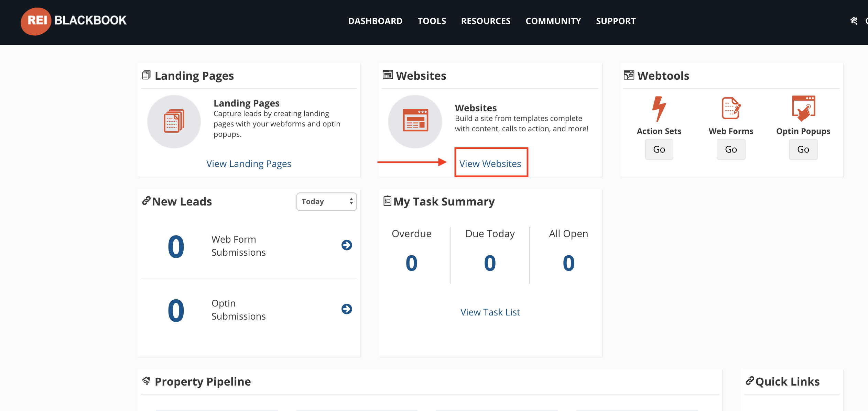868x411 pixels.
Task: Open the New Leads Today dropdown
Action: point(326,201)
